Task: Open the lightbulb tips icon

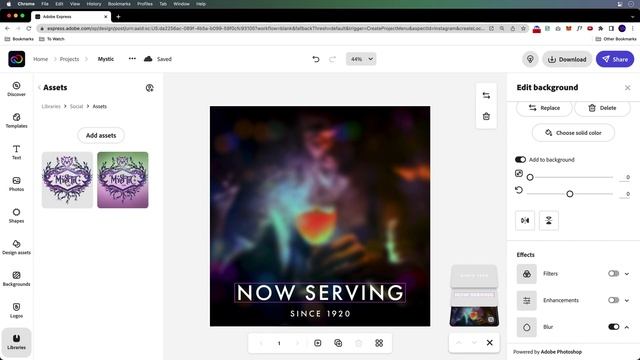Action: pyautogui.click(x=530, y=59)
